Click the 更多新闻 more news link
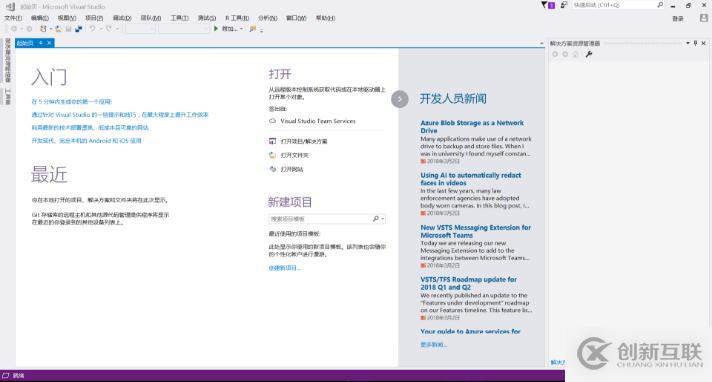Viewport: 712px width, 382px height. (x=433, y=345)
